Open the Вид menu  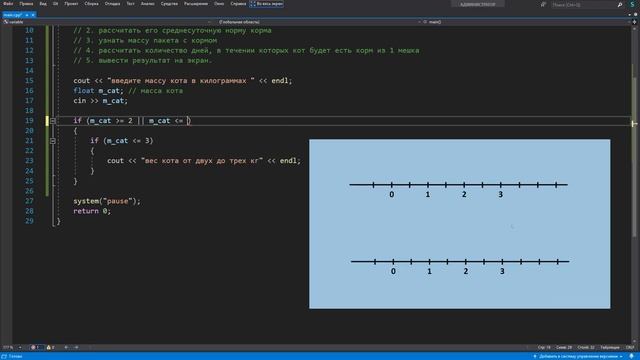(x=43, y=4)
